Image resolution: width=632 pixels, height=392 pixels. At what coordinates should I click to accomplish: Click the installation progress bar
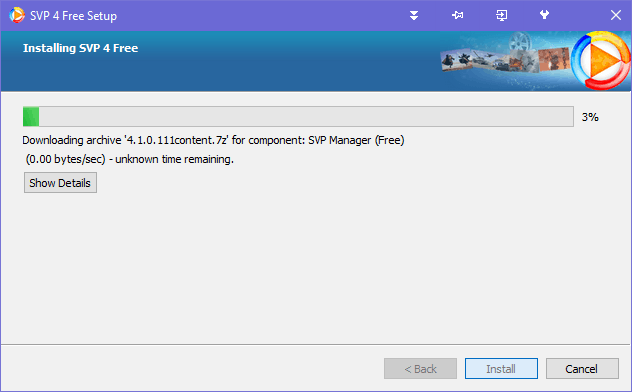298,117
